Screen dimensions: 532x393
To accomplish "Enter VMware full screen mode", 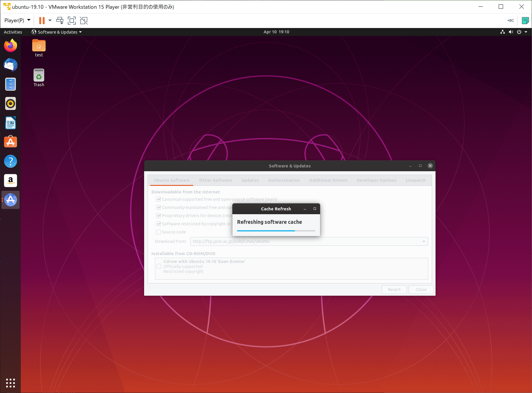I will 72,20.
